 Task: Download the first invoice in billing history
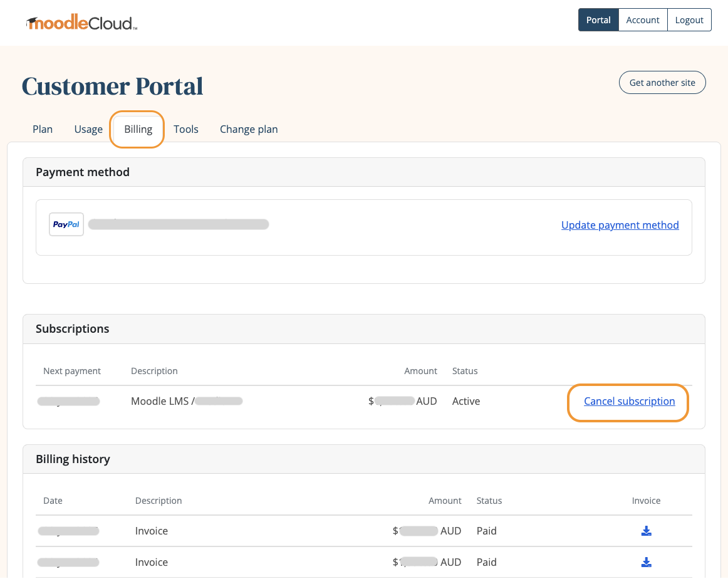click(x=646, y=530)
